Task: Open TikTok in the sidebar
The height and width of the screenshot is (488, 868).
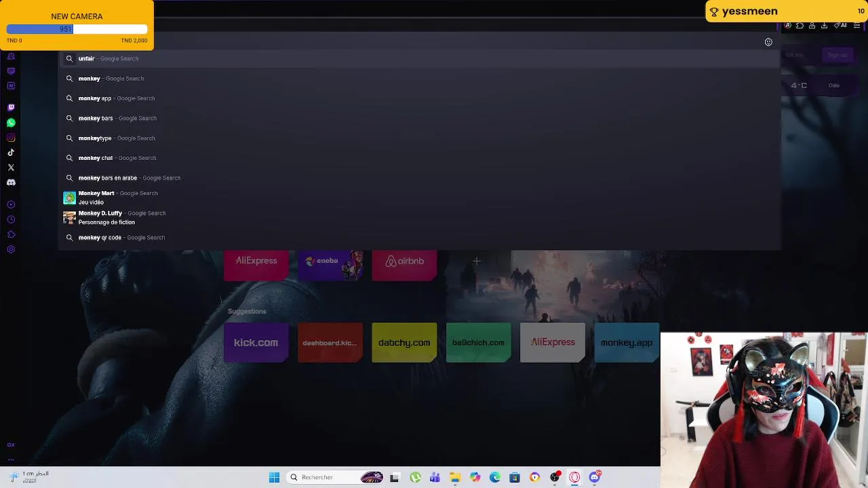Action: (x=11, y=152)
